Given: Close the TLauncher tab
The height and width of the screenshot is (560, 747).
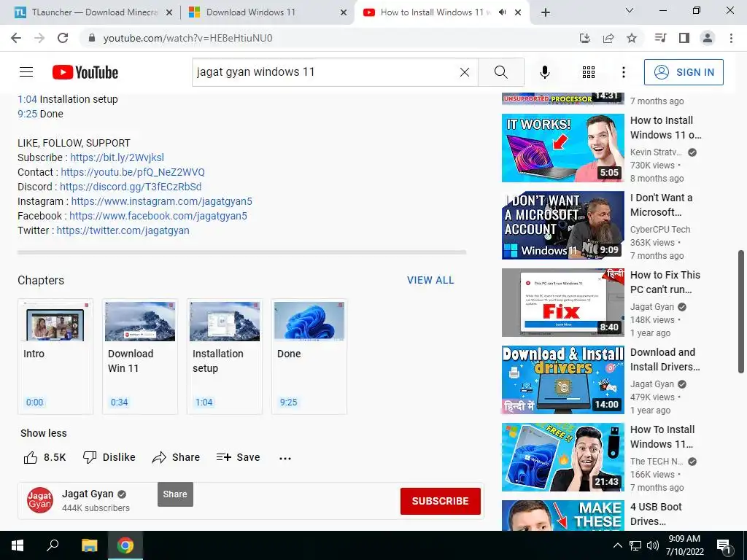Looking at the screenshot, I should (x=169, y=12).
